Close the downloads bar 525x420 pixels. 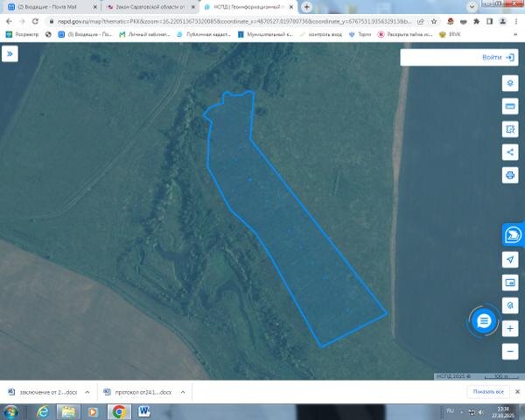[x=517, y=391]
